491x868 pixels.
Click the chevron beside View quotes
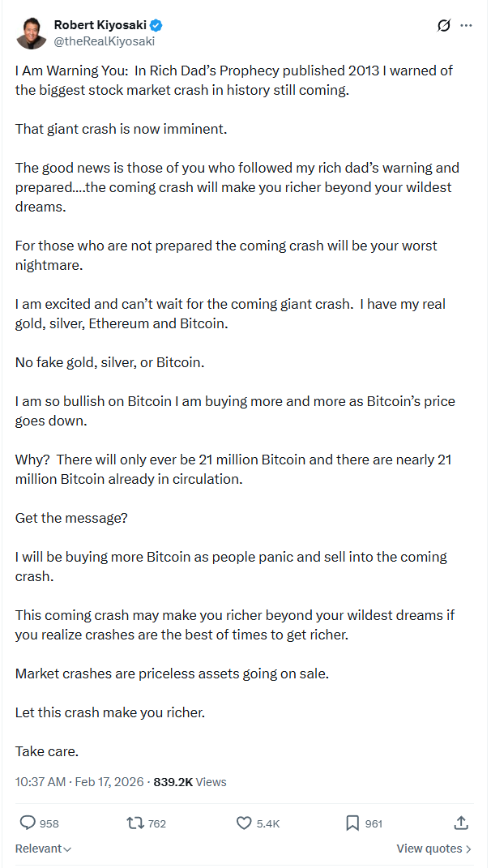pos(469,849)
